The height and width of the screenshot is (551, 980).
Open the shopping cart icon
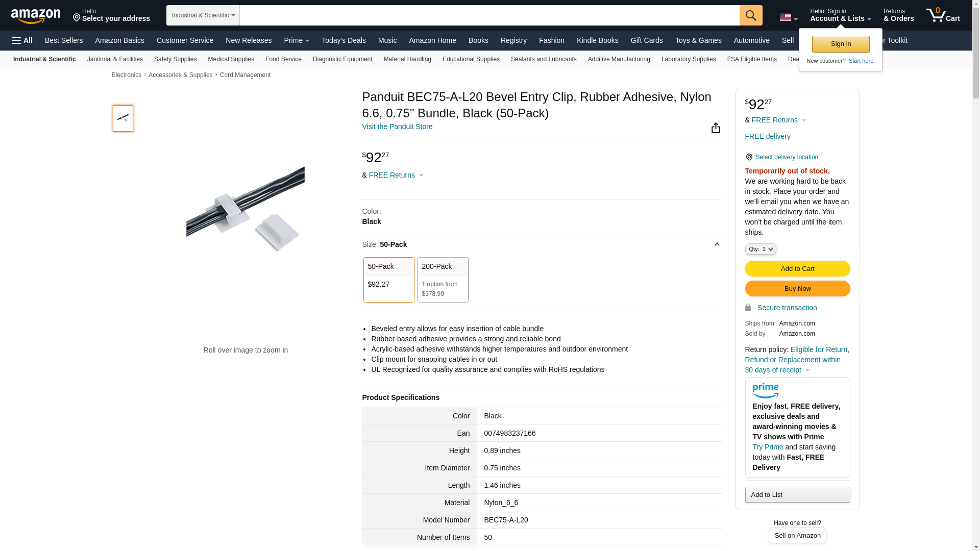[943, 15]
